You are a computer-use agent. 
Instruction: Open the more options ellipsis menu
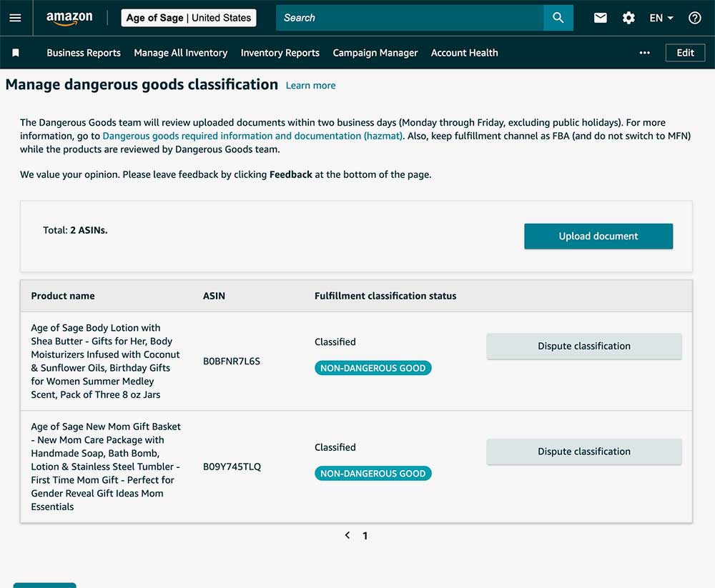[x=644, y=53]
